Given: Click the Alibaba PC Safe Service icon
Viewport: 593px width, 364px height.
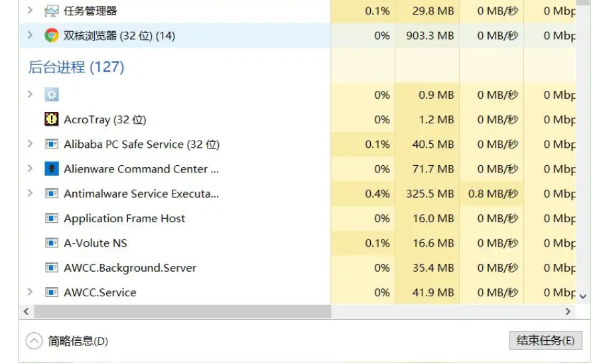Looking at the screenshot, I should coord(52,145).
